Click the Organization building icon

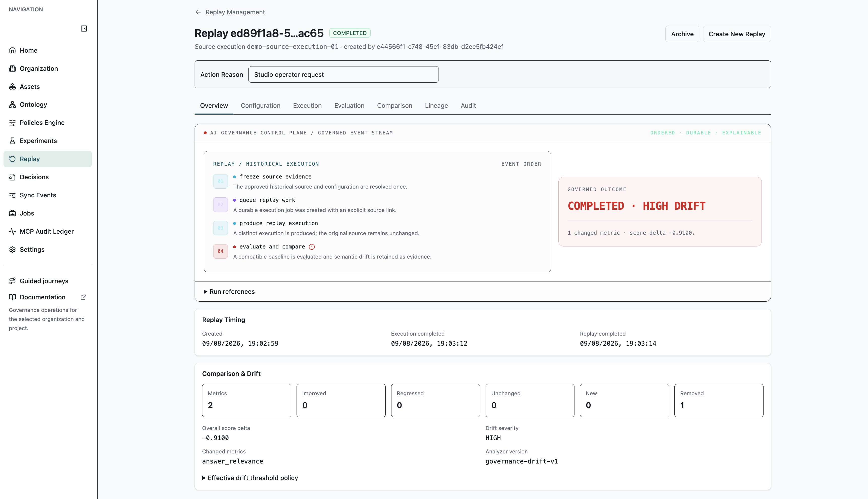[13, 68]
